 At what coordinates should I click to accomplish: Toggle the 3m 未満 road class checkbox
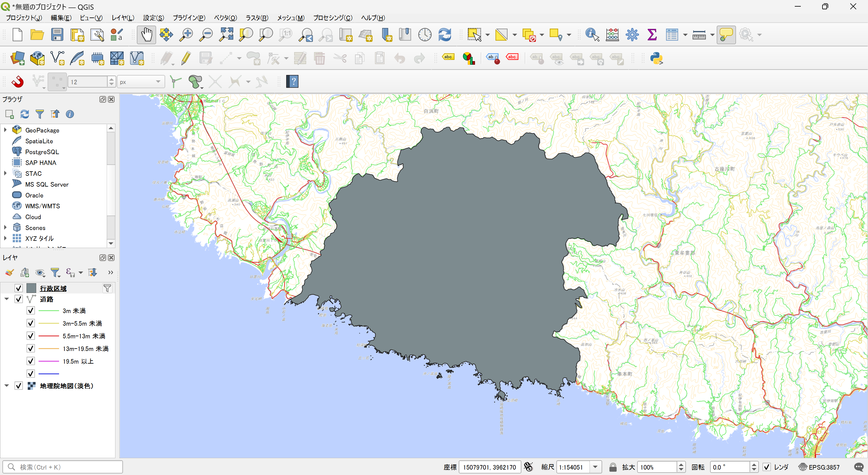31,310
